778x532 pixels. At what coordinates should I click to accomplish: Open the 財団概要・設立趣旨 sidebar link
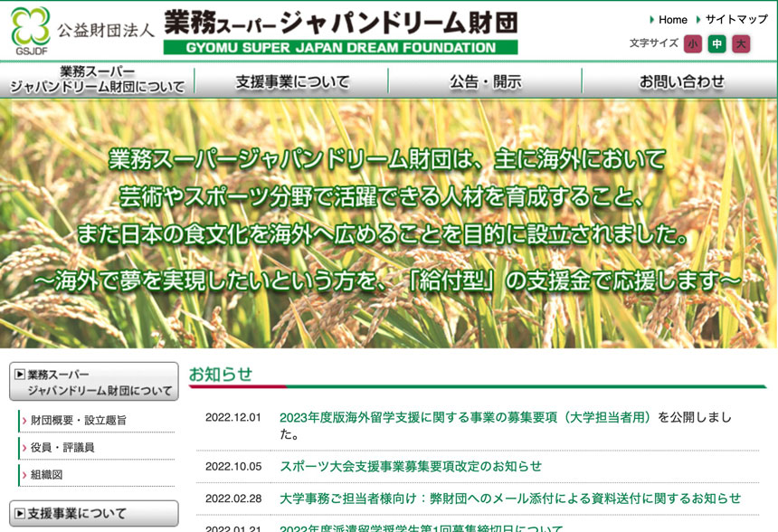[79, 421]
